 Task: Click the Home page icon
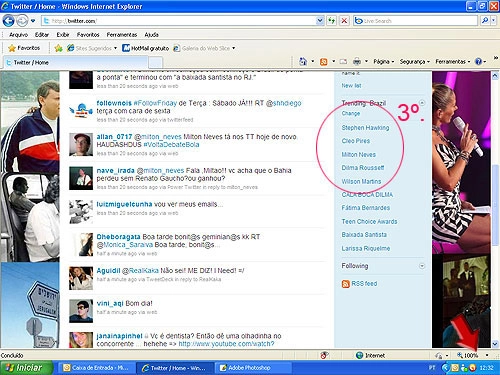tap(303, 61)
